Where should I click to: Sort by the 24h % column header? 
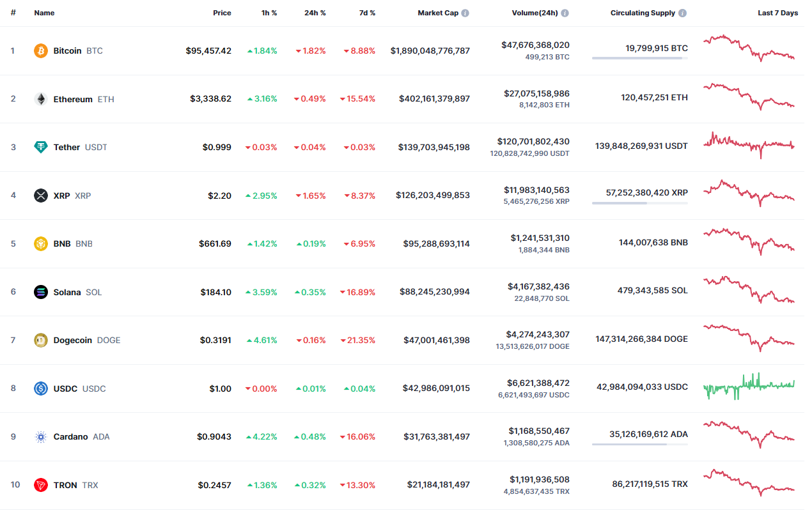coord(315,13)
